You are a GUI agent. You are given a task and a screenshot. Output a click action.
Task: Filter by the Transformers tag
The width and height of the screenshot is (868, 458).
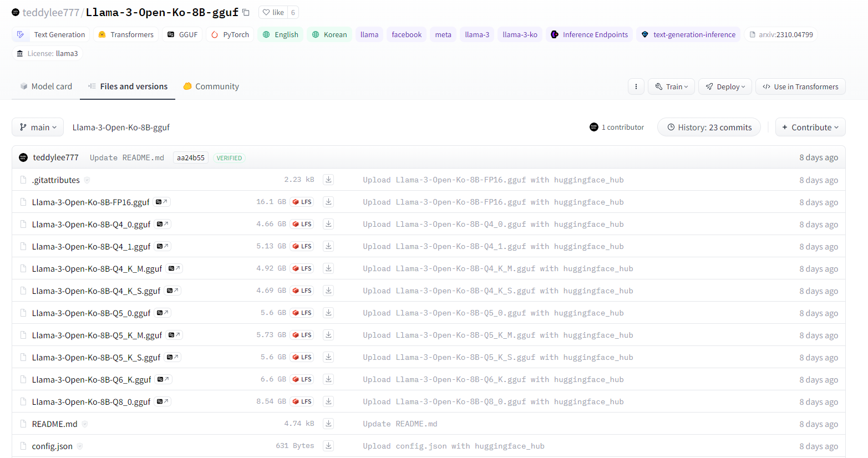[x=126, y=34]
